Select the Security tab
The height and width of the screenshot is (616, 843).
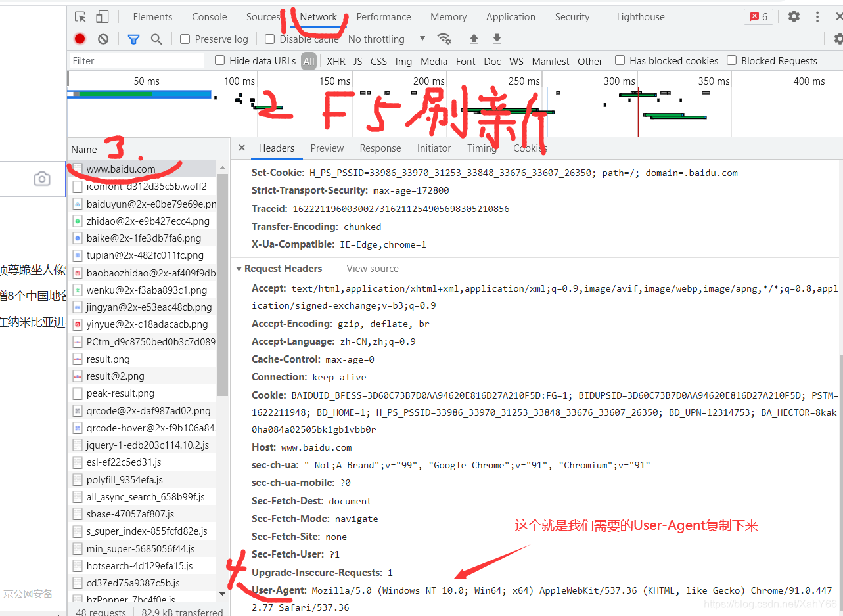point(572,17)
